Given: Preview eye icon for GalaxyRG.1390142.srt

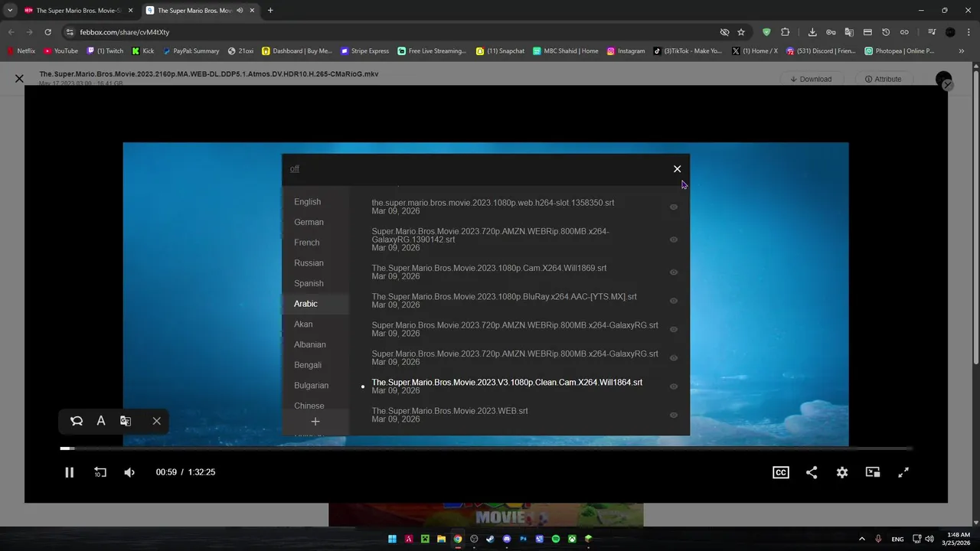Looking at the screenshot, I should [674, 240].
